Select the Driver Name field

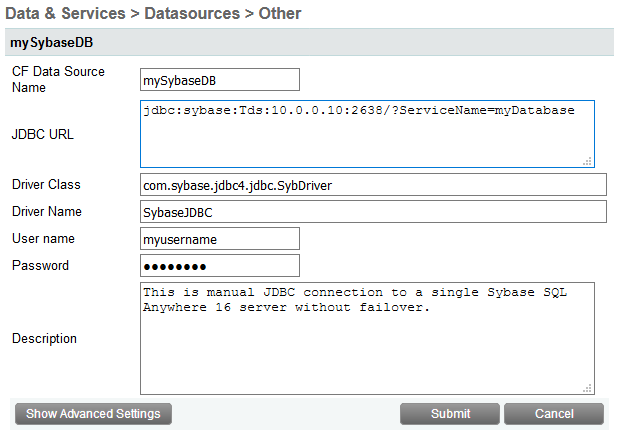[374, 212]
